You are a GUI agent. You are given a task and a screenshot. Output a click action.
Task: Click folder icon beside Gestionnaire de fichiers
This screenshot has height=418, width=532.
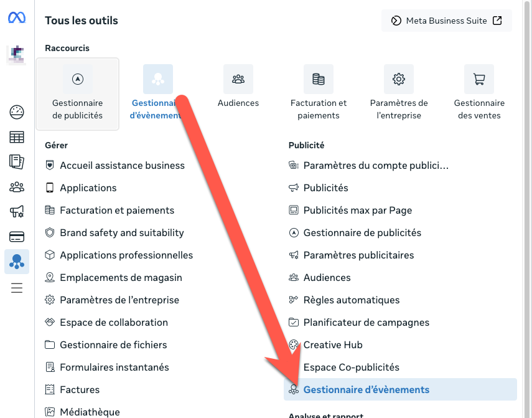[x=50, y=344]
